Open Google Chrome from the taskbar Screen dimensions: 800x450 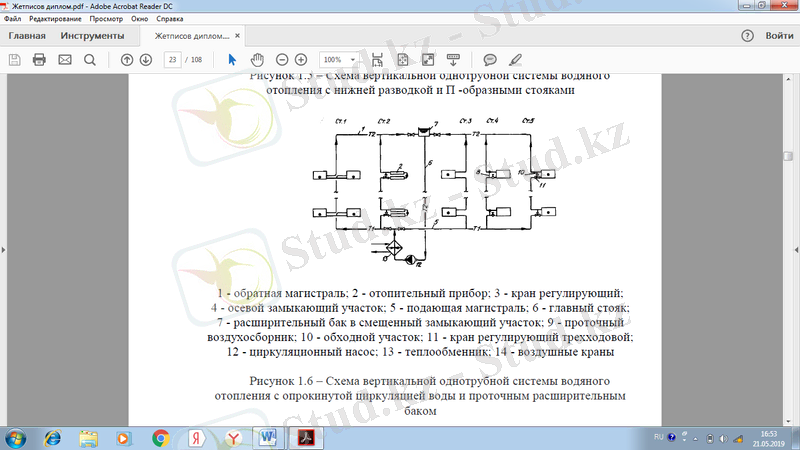tap(160, 437)
